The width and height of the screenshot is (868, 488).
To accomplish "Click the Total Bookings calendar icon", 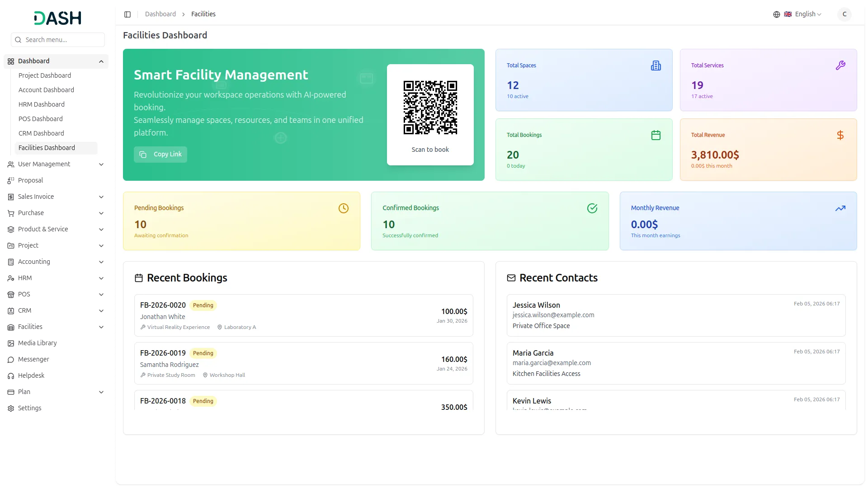I will tap(656, 136).
